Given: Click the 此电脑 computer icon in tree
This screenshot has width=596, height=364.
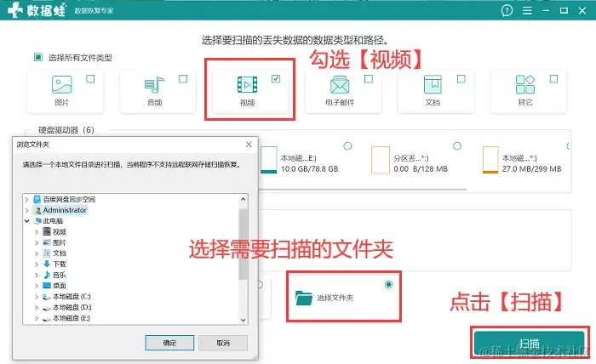Looking at the screenshot, I should (38, 221).
